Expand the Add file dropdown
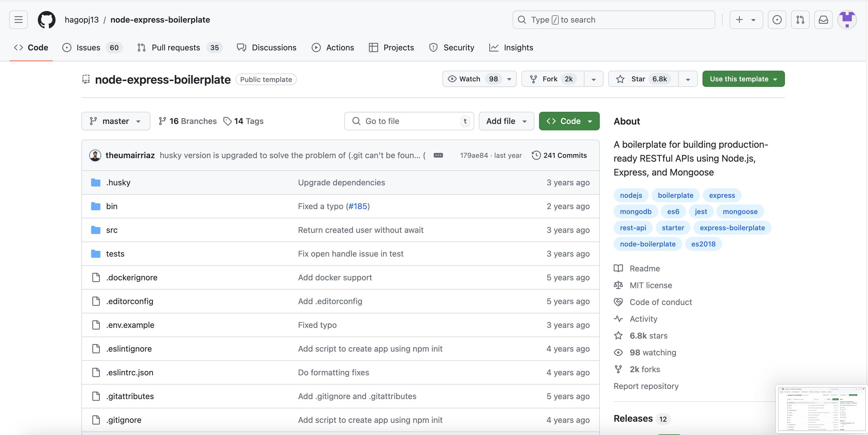The width and height of the screenshot is (868, 435). (506, 121)
